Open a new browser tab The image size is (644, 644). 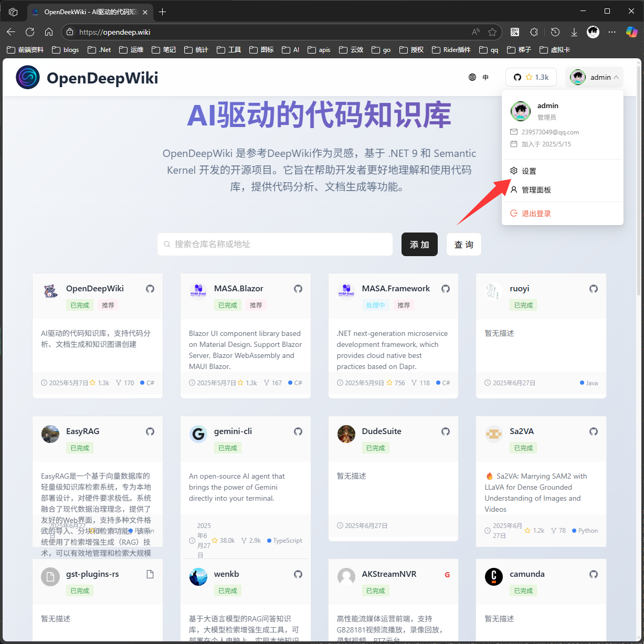point(163,12)
